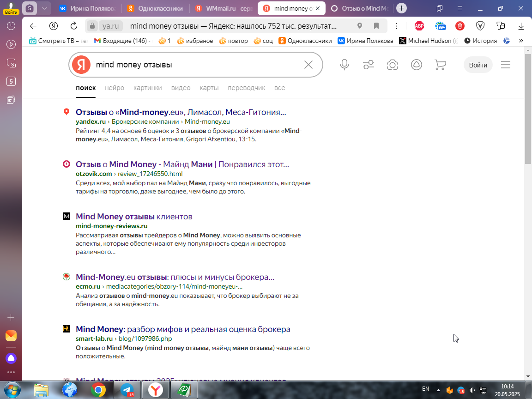This screenshot has width=532, height=399.
Task: Open search settings sliders icon
Action: point(369,65)
